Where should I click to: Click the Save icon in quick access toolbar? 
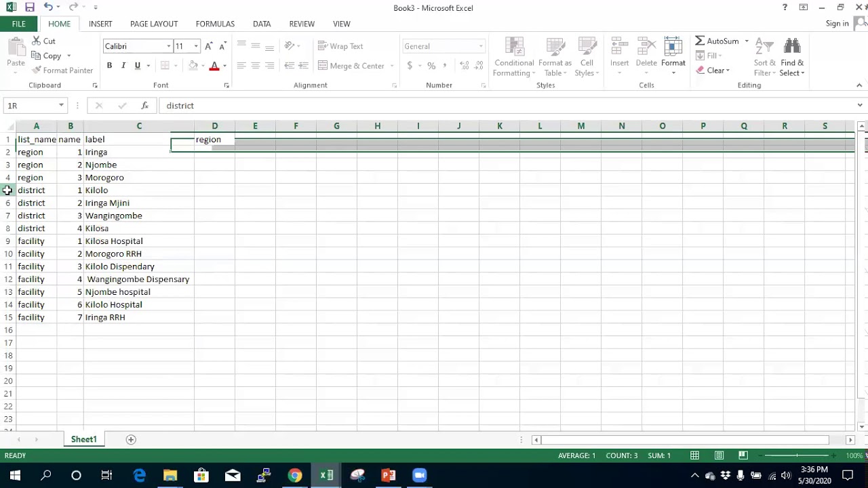(30, 7)
